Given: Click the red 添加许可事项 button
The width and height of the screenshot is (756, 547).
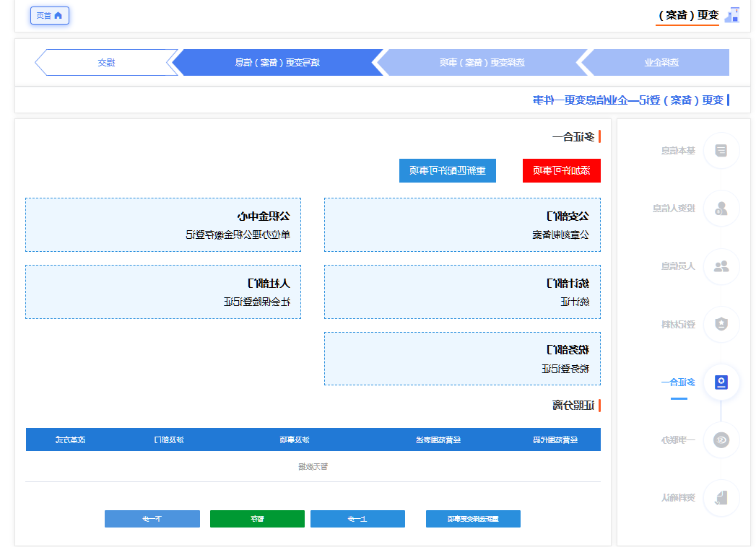Looking at the screenshot, I should [562, 170].
